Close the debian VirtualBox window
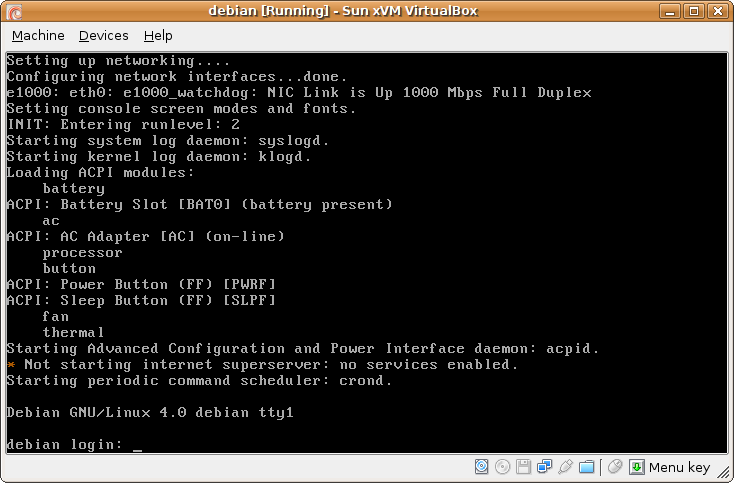This screenshot has height=483, width=734. [x=718, y=11]
